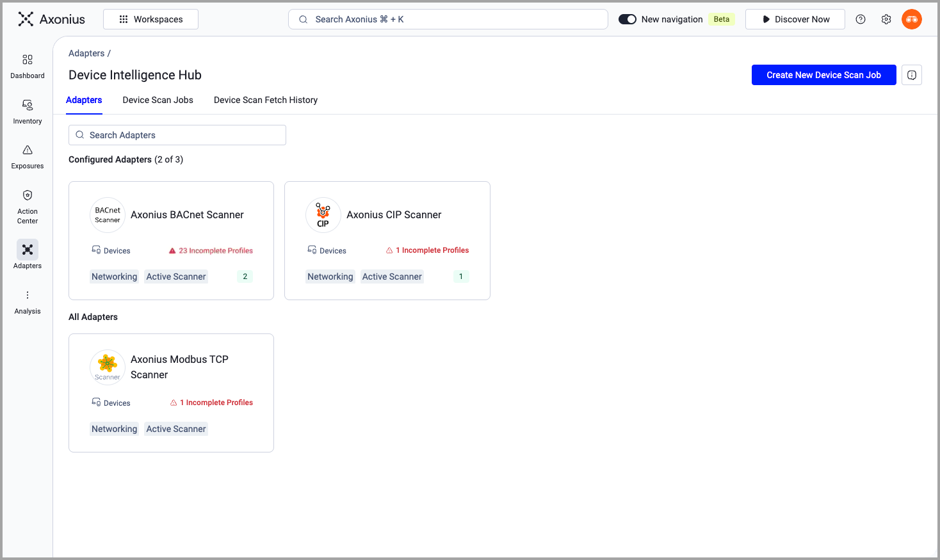Viewport: 940px width, 560px height.
Task: Click Create New Device Scan Job button
Action: (824, 75)
